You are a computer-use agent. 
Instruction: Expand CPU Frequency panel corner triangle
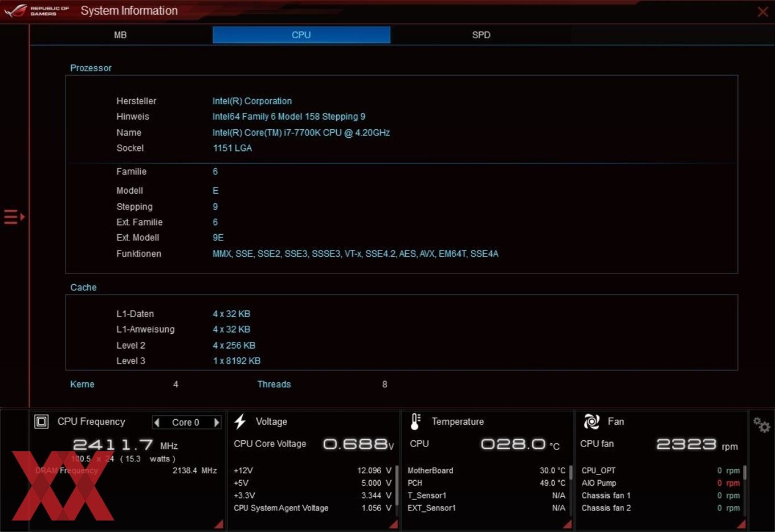pyautogui.click(x=219, y=524)
